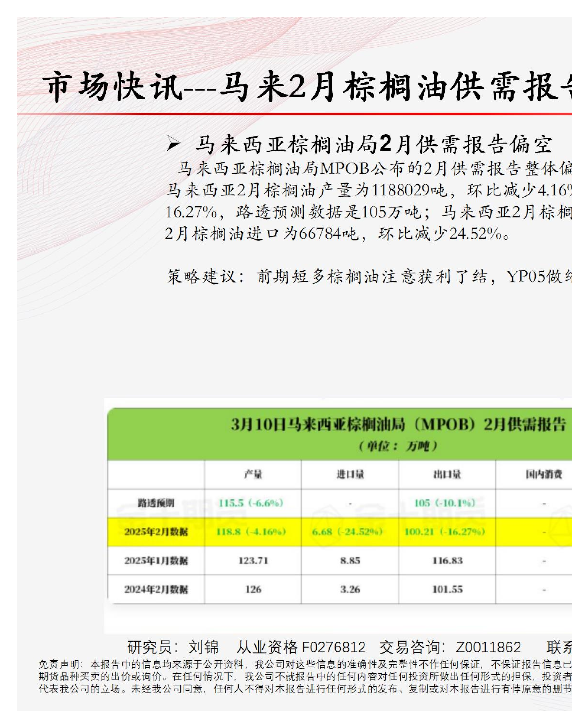572x728 pixels.
Task: Click the researcher name '刘锦'
Action: [x=204, y=647]
